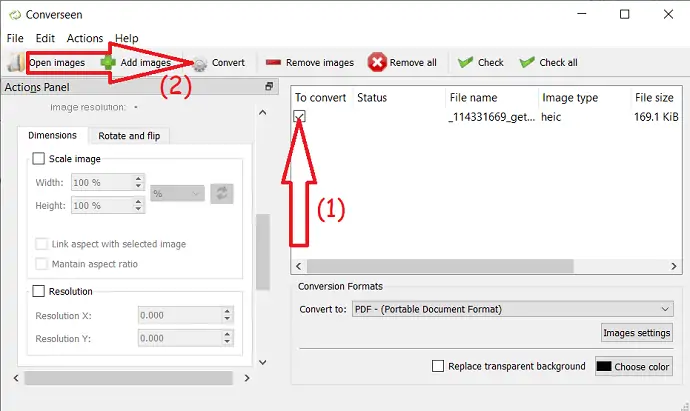
Task: Click the red Remove all icon
Action: pyautogui.click(x=377, y=63)
